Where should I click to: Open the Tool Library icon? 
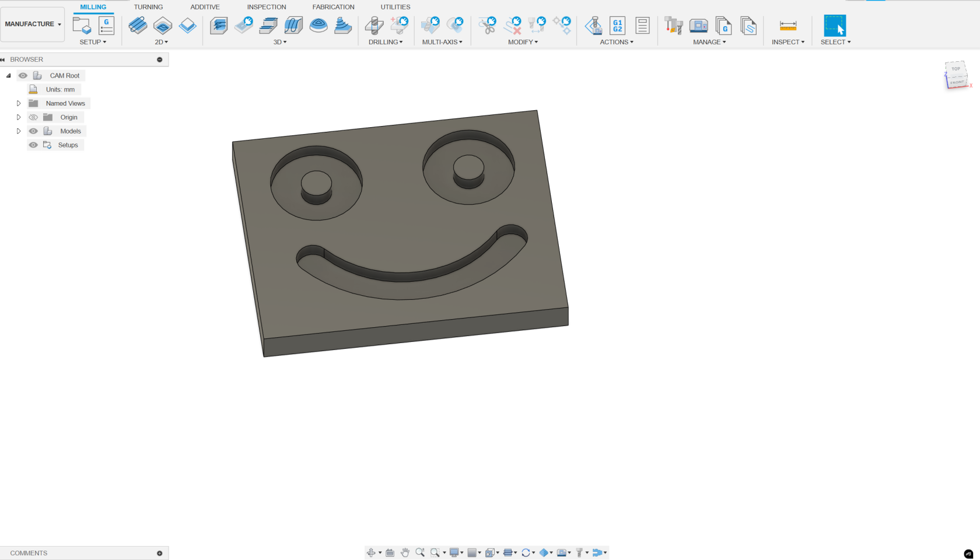pyautogui.click(x=674, y=26)
